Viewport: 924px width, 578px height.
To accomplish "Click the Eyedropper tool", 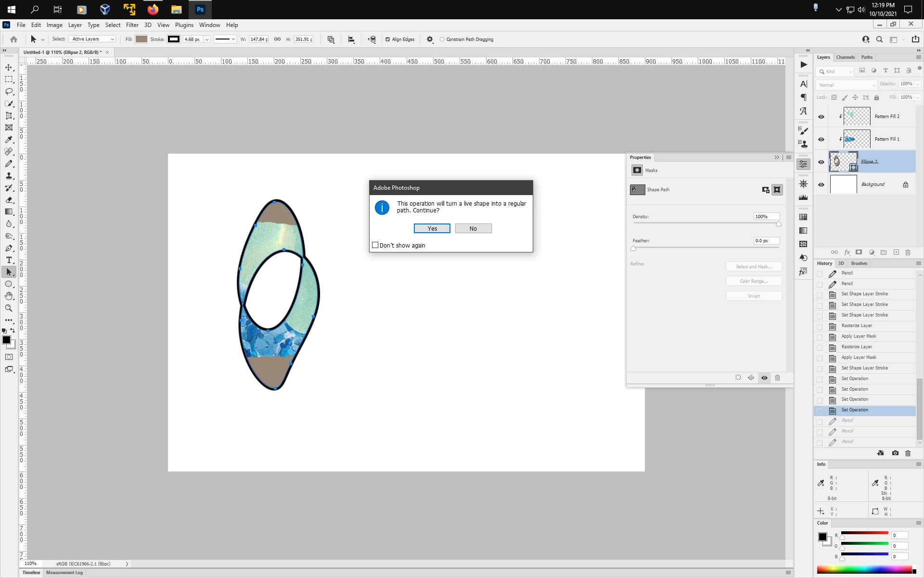I will [9, 140].
